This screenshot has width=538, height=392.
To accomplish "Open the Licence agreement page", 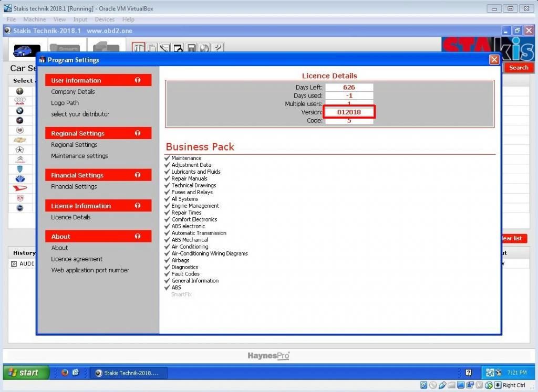I will [x=77, y=259].
